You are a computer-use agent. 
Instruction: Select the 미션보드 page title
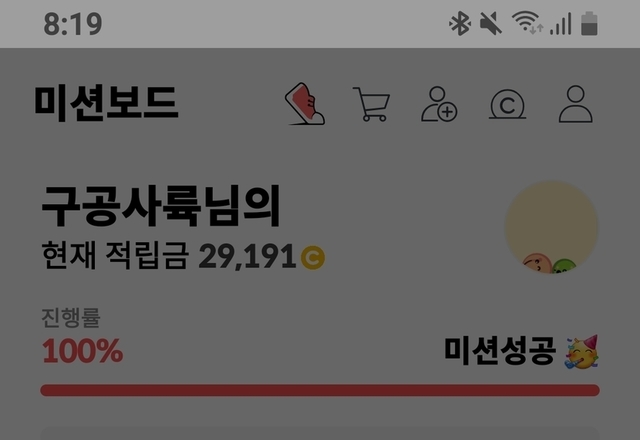tap(106, 103)
